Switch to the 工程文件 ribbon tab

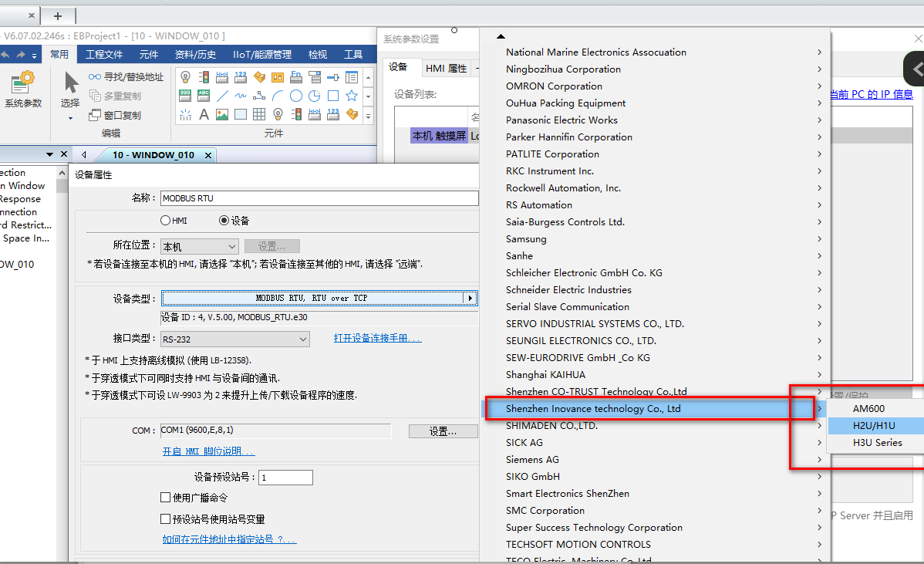(104, 55)
